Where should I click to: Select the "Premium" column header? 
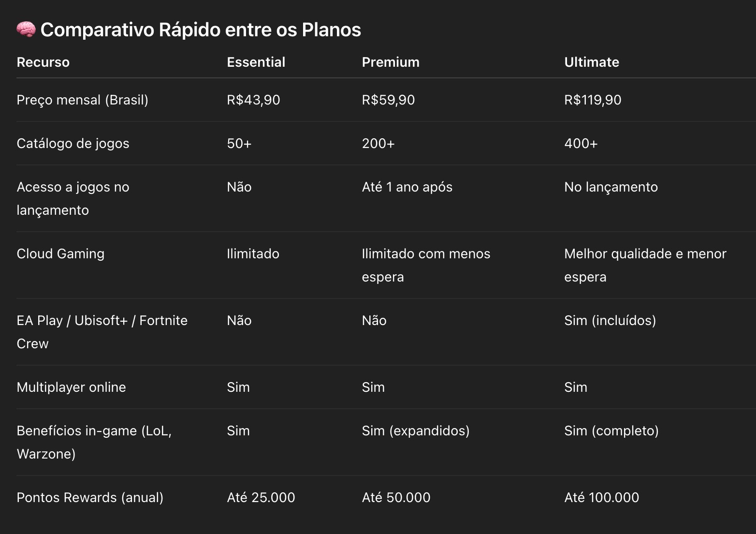(391, 62)
